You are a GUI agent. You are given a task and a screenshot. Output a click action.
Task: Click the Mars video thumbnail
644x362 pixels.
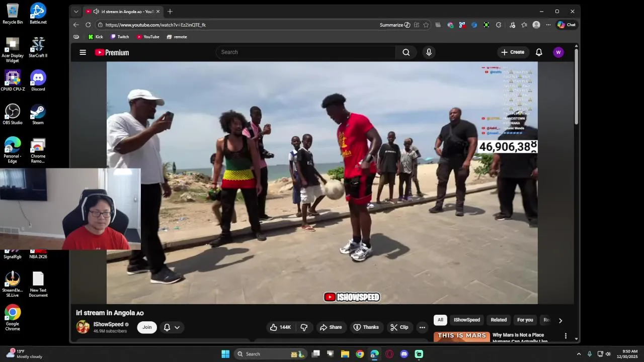click(x=462, y=337)
